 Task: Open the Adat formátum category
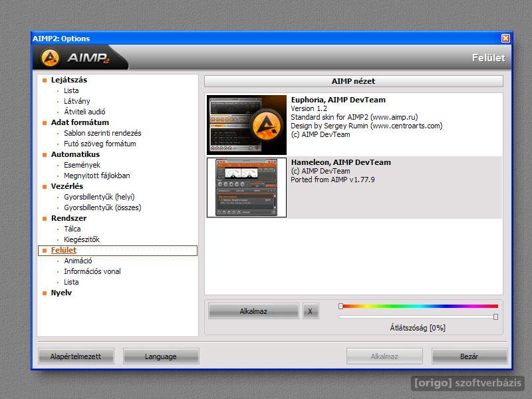(x=80, y=122)
